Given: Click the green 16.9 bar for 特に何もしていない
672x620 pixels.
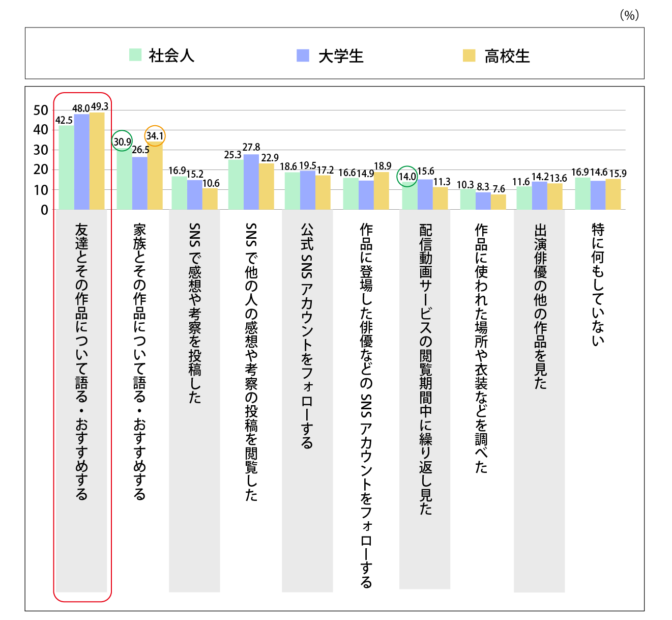Looking at the screenshot, I should (582, 193).
